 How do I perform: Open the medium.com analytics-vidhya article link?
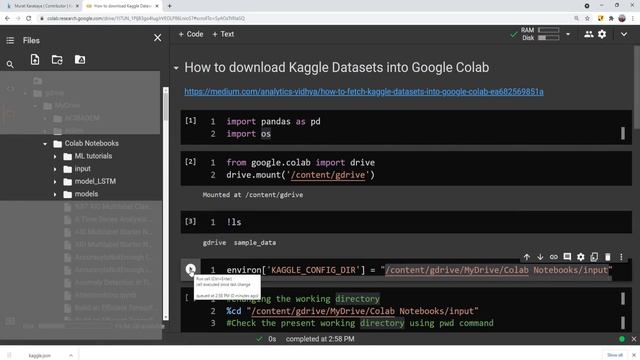tap(364, 91)
